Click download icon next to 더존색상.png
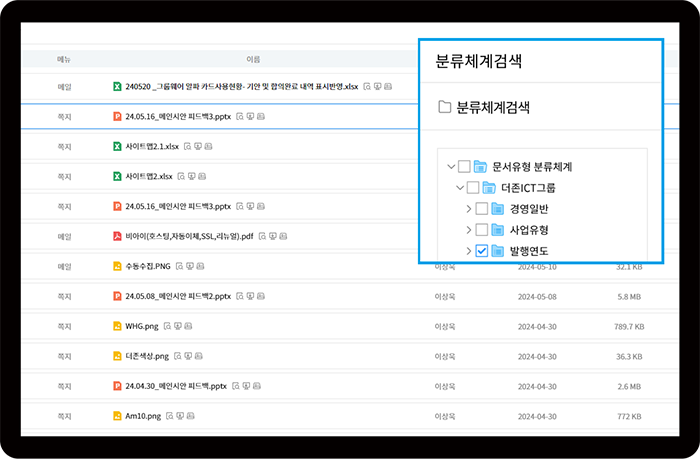Viewport: 700px width, 459px height. [x=188, y=356]
